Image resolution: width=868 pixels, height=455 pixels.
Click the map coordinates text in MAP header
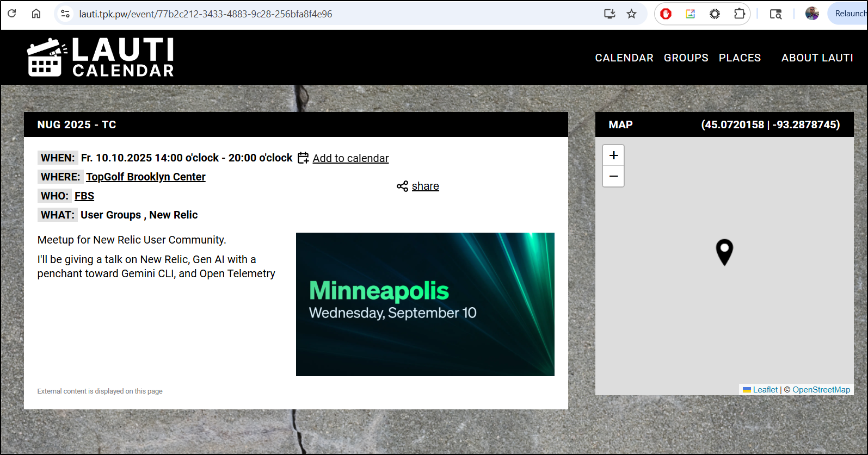point(771,124)
